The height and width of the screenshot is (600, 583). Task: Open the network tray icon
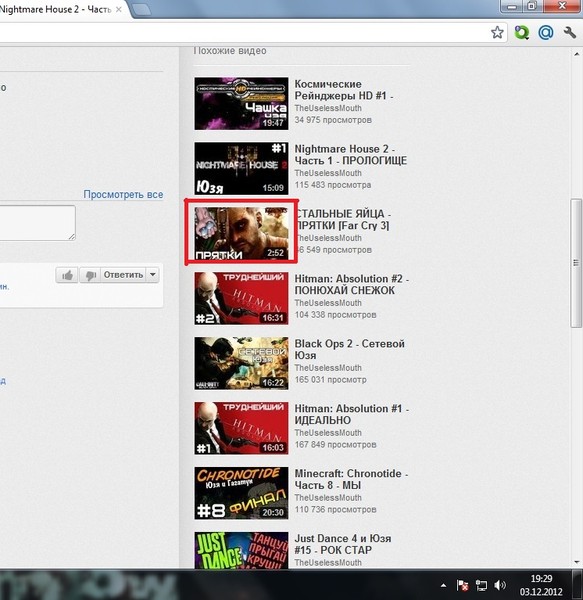(x=481, y=585)
